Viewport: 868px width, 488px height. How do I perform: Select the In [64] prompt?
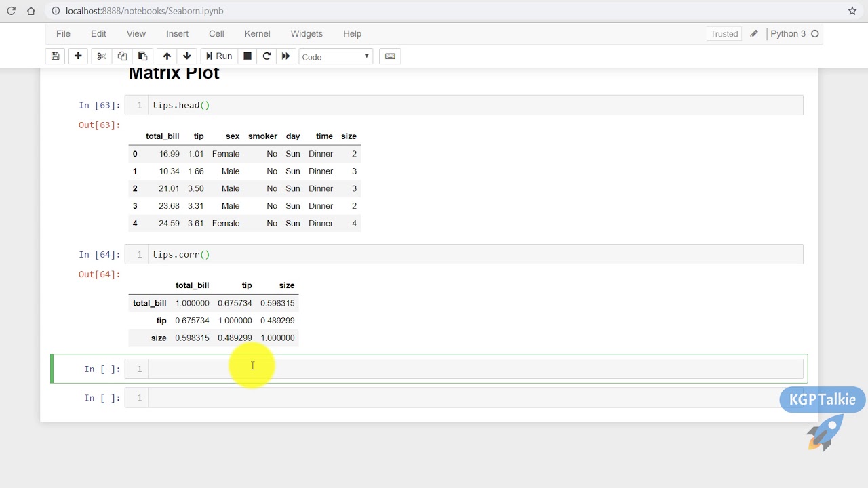(x=100, y=254)
